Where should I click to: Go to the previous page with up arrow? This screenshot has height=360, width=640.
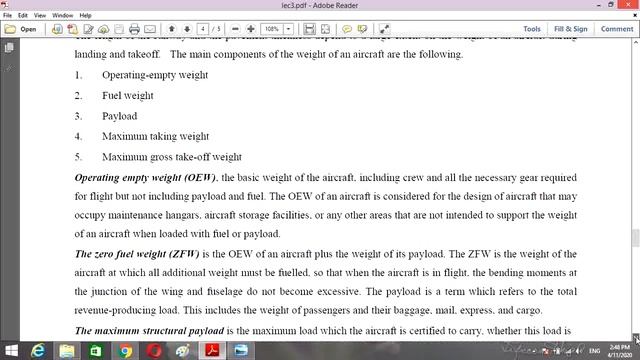[172, 29]
